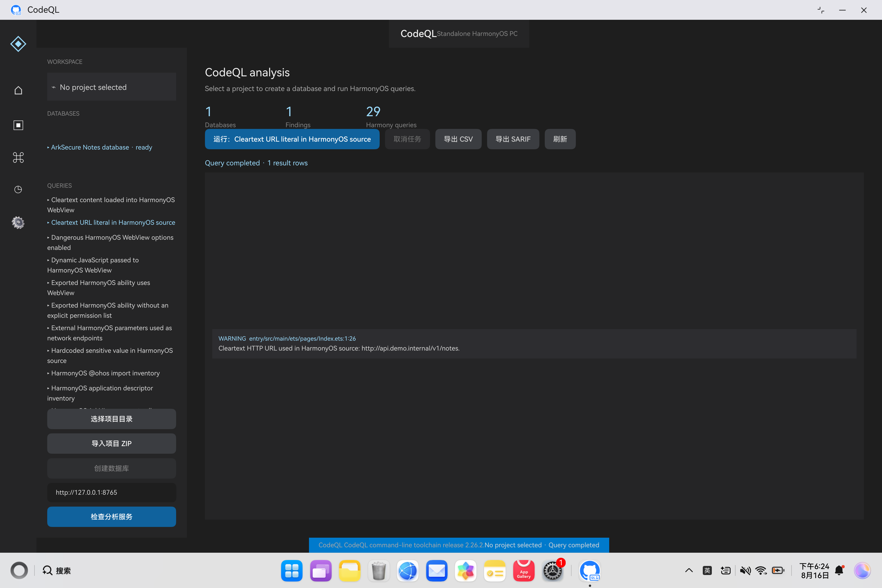
Task: Focus the http://127.0.0.1:8765 service URL field
Action: pyautogui.click(x=111, y=492)
